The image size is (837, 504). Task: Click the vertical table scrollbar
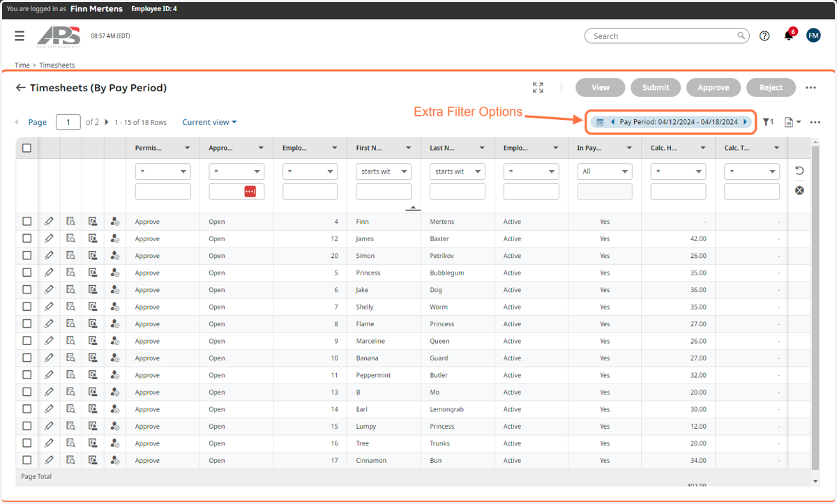(x=816, y=307)
